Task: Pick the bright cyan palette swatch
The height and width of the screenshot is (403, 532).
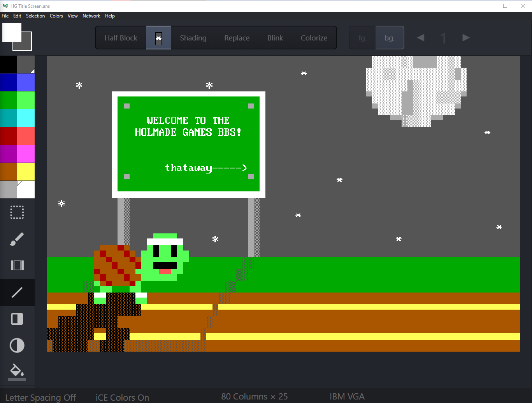Action: (x=26, y=118)
